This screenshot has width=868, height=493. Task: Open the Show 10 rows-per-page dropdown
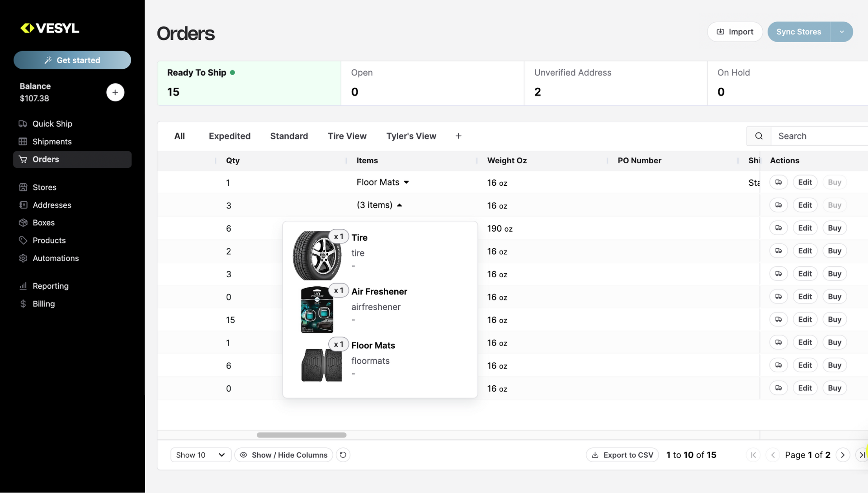click(x=201, y=455)
